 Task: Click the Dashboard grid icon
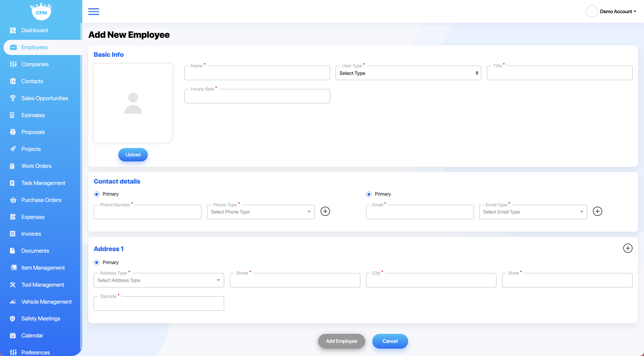click(13, 30)
